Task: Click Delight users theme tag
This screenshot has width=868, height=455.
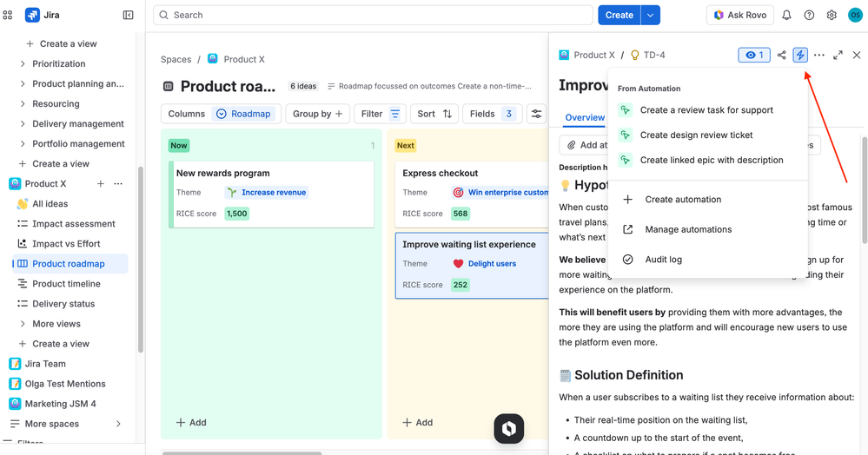Action: coord(485,264)
